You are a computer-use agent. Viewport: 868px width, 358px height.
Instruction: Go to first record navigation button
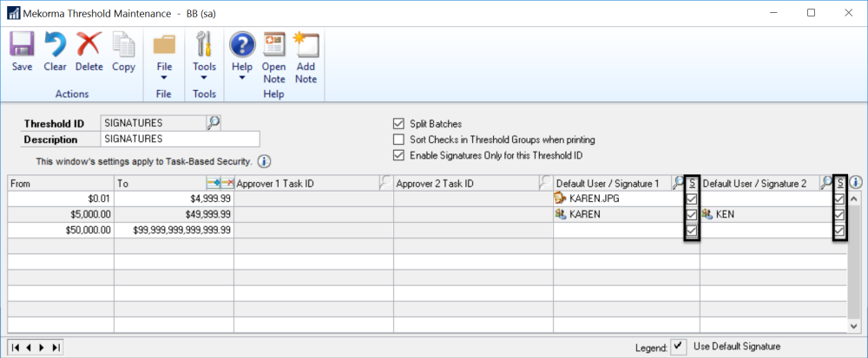point(16,348)
